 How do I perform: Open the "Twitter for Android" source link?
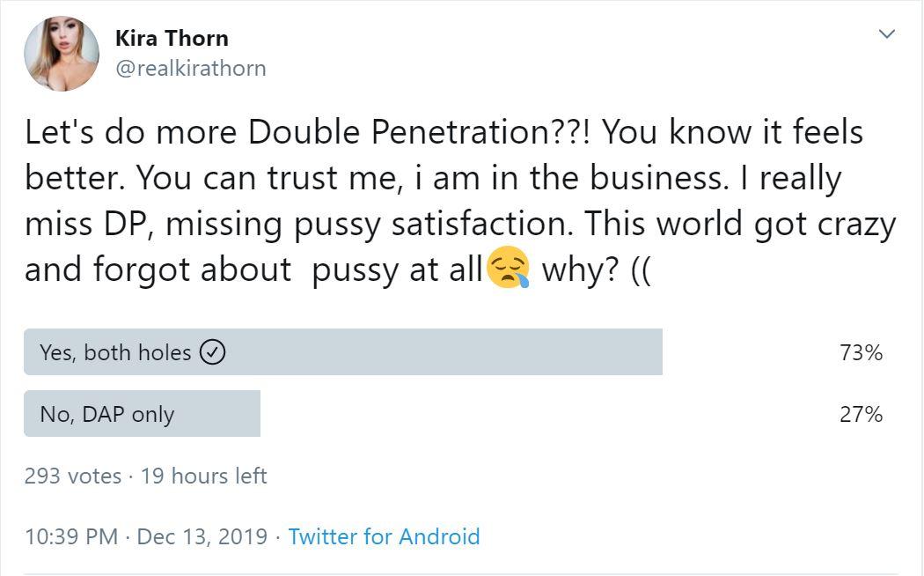point(384,536)
